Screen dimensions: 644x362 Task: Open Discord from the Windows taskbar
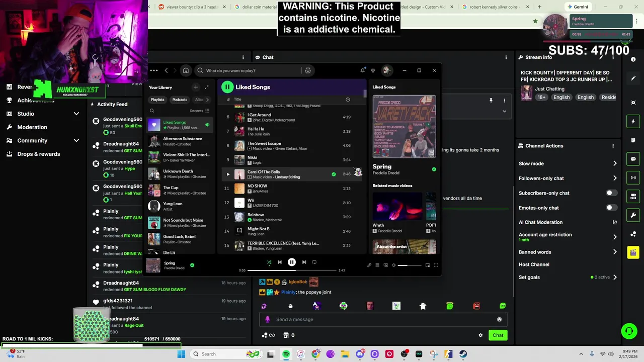click(360, 354)
